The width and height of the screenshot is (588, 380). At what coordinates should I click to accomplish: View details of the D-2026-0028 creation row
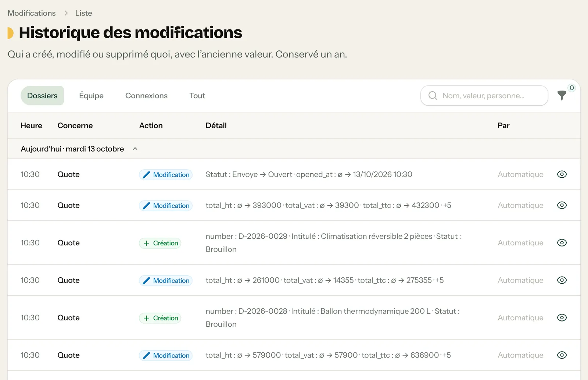pyautogui.click(x=562, y=318)
